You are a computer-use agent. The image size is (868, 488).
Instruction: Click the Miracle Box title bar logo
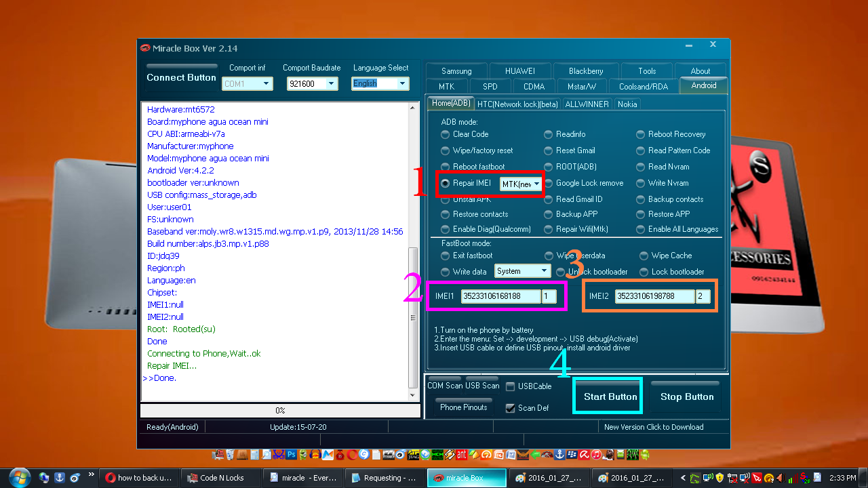(x=144, y=48)
